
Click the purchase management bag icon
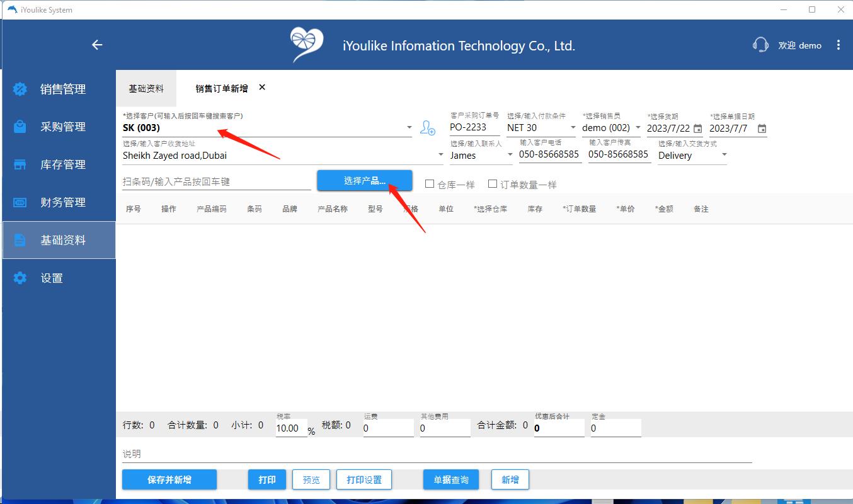click(x=20, y=127)
